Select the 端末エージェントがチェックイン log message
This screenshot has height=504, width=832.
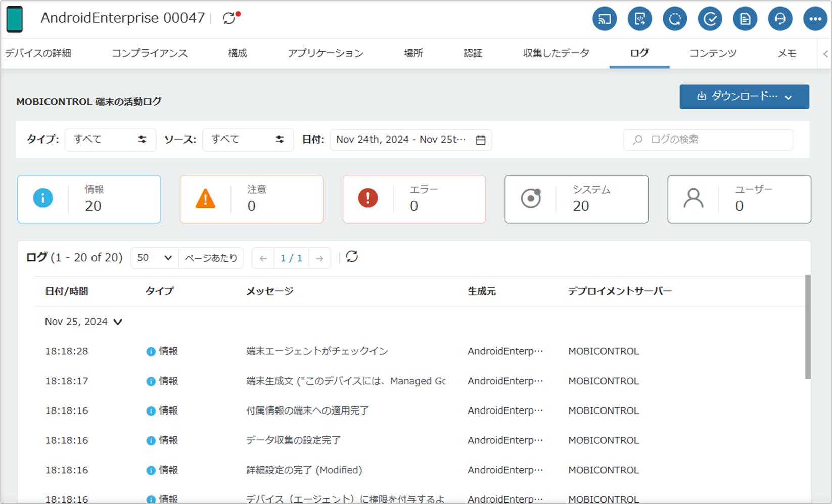tap(317, 351)
